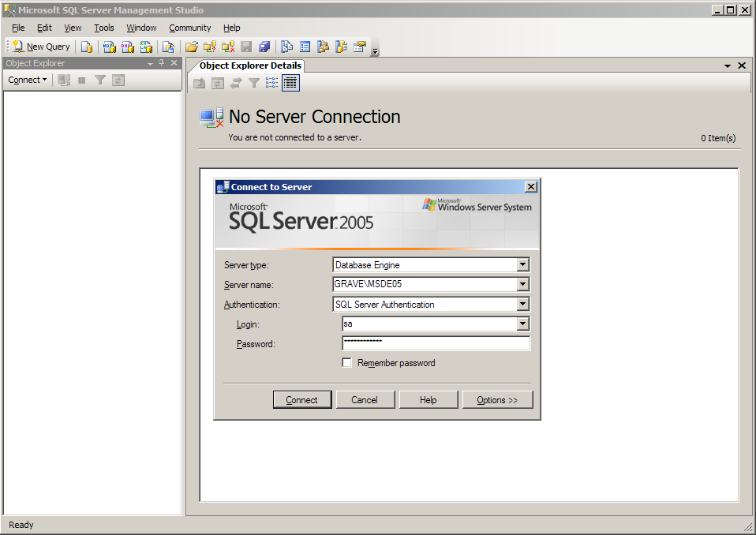The height and width of the screenshot is (535, 756).
Task: Click the Synchronize arrows icon in Details
Action: (x=236, y=84)
